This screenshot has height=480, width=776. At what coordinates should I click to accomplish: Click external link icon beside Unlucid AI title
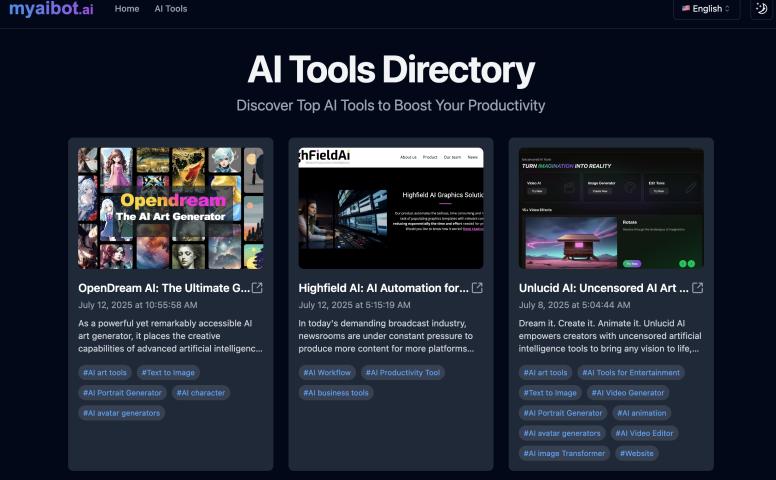697,288
